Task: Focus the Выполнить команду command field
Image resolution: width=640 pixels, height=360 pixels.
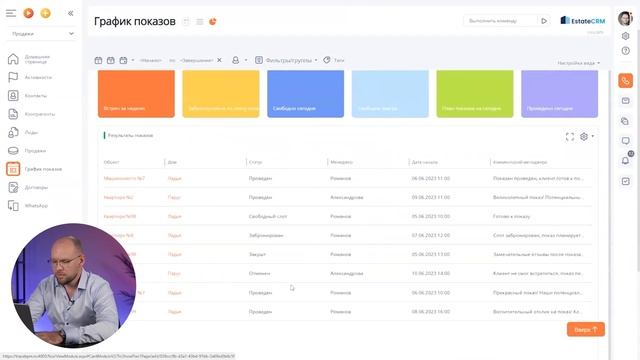Action: click(500, 20)
